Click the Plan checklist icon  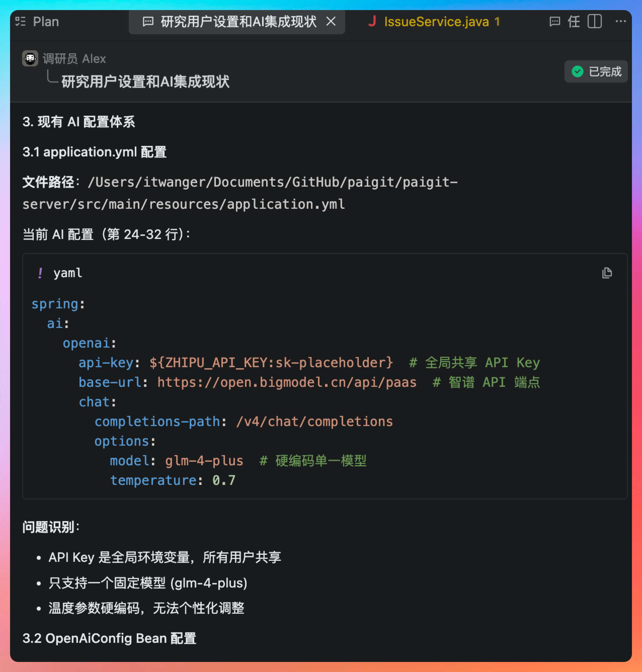coord(21,22)
